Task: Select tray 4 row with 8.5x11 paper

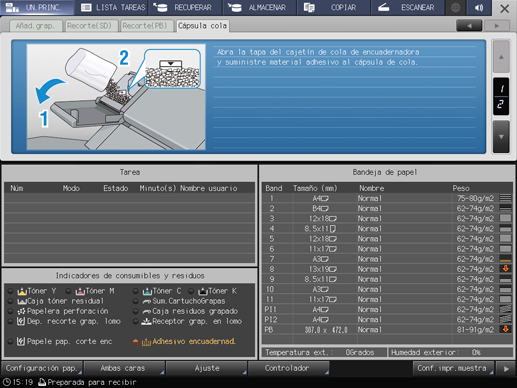Action: tap(387, 229)
